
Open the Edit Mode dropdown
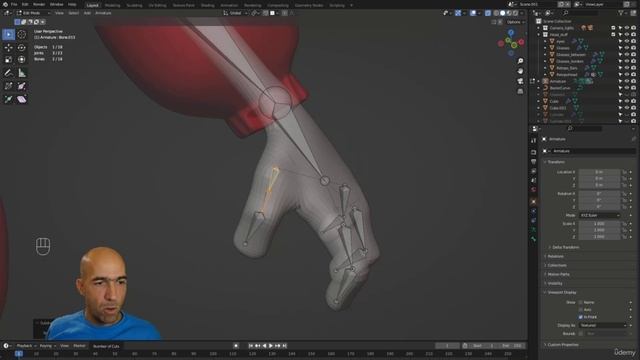tap(33, 13)
